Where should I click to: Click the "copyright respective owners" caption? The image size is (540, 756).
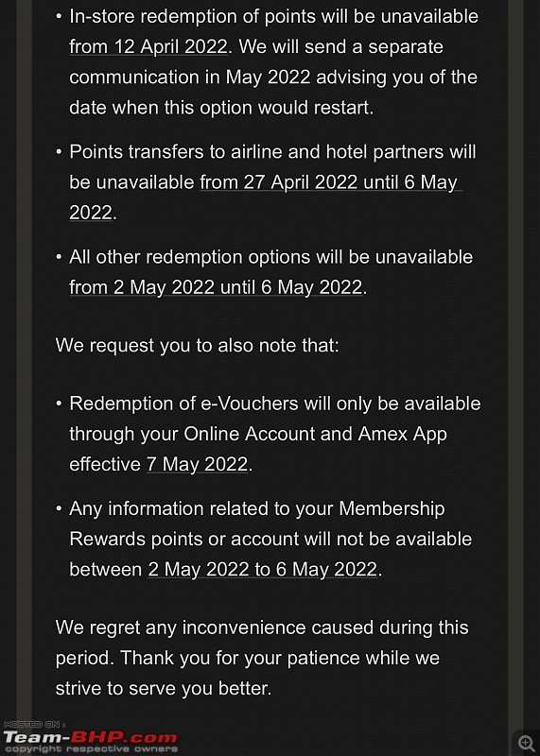coord(90,749)
